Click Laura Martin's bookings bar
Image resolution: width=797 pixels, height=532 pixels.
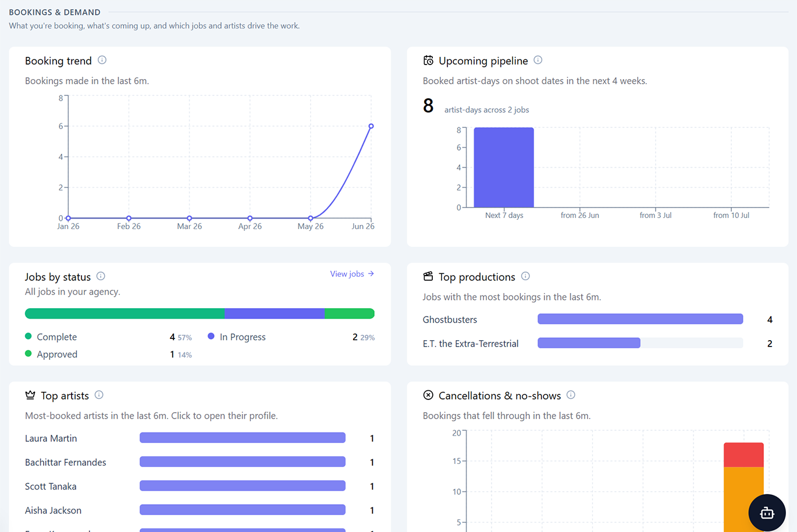point(243,438)
